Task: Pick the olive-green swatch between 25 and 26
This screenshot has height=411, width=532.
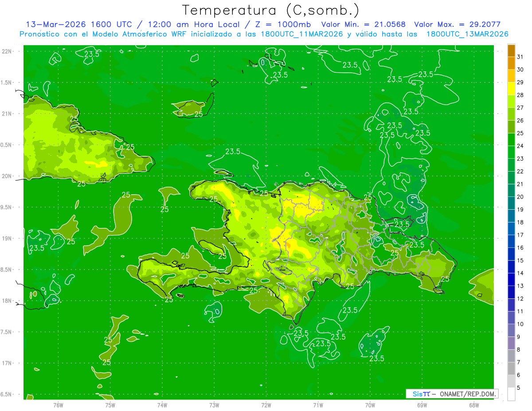Action: 512,127
